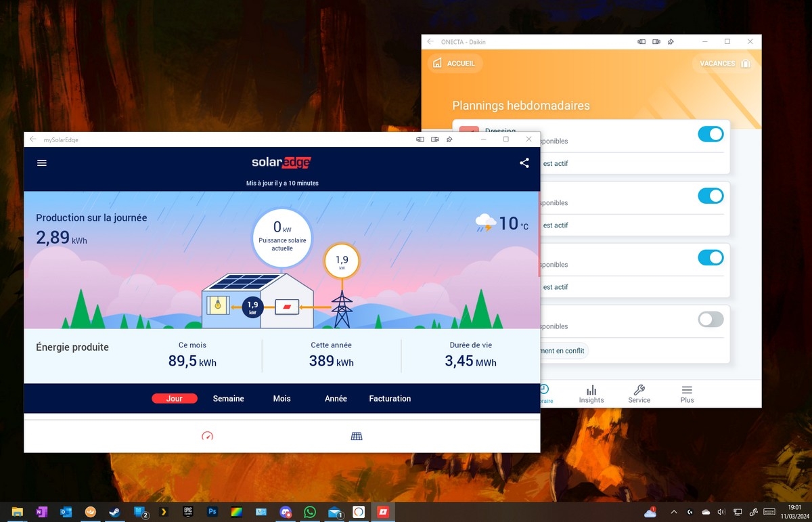
Task: Click the 2,89 kWh daily production value
Action: click(x=62, y=237)
